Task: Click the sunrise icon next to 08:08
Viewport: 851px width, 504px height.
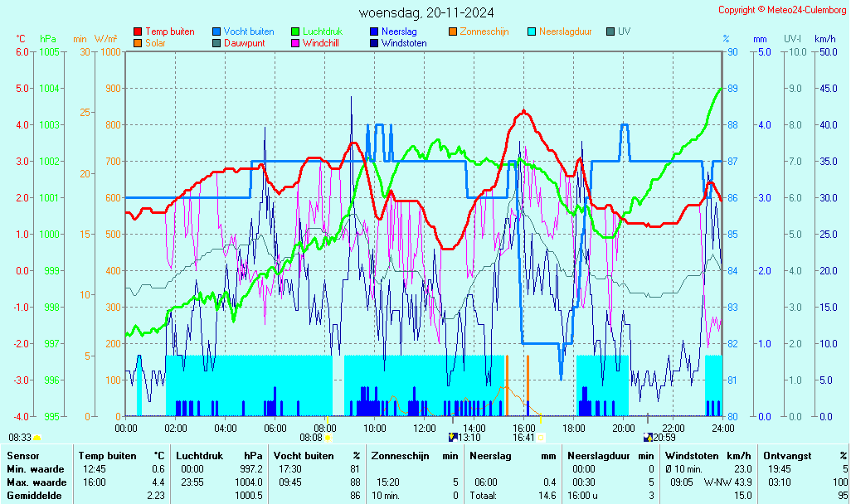Action: coord(328,438)
